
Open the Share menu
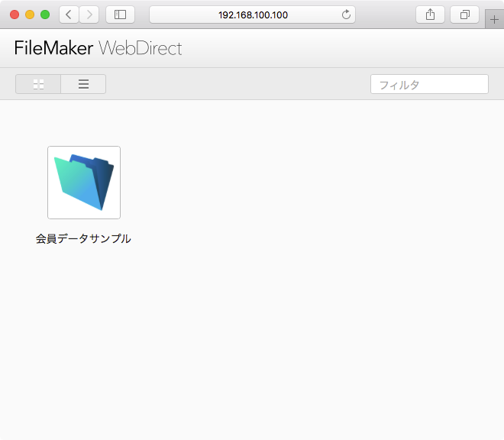click(x=430, y=15)
